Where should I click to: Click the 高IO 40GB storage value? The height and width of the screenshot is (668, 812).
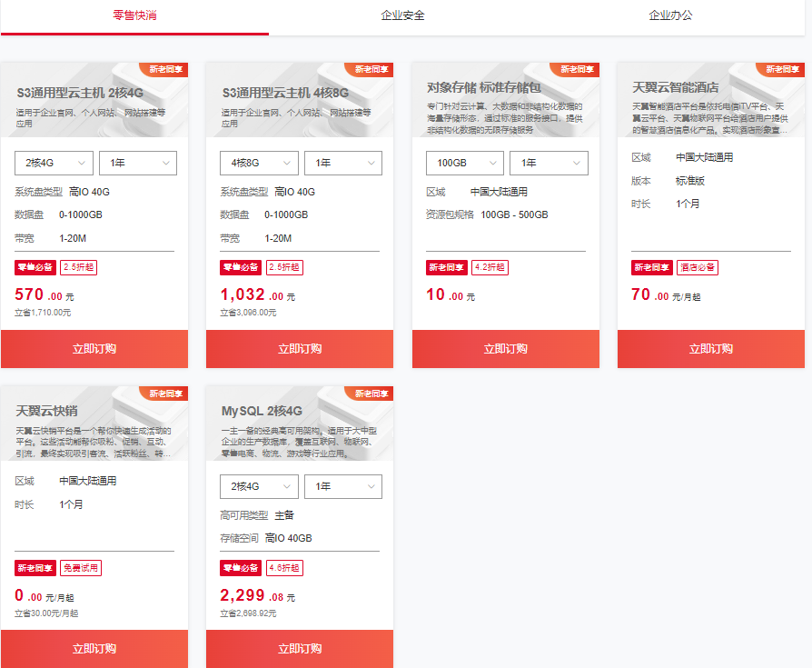(x=289, y=538)
